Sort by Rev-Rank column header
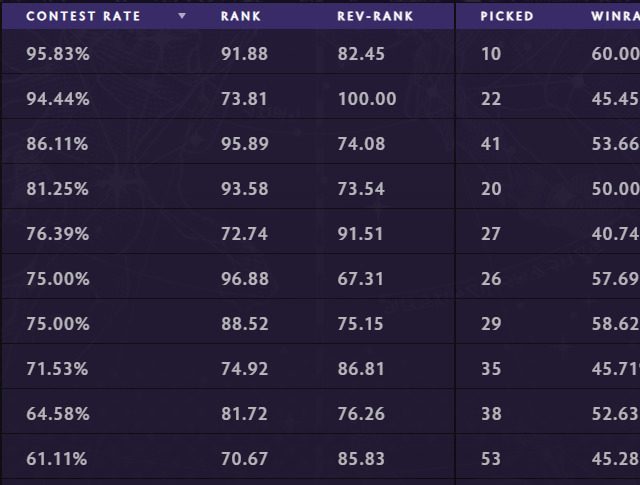 click(x=375, y=17)
